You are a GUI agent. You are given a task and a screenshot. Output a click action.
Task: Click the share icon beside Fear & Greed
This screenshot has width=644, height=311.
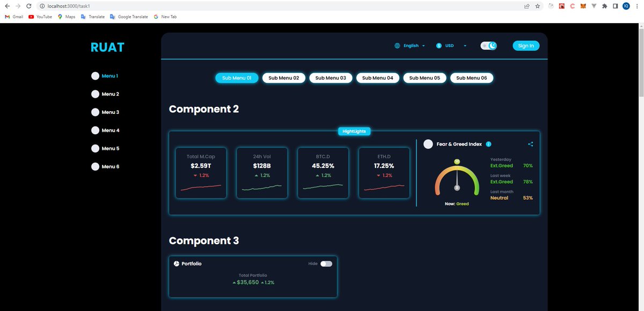point(530,144)
